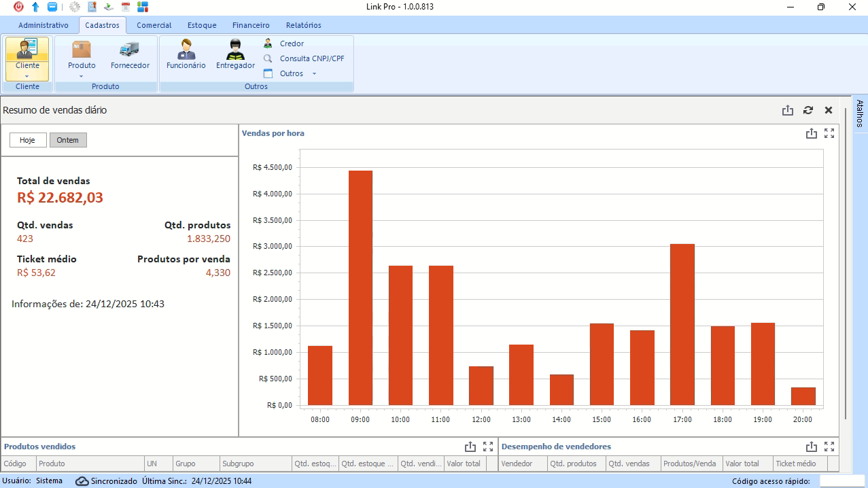Open the calendar icon in title bar

(125, 7)
